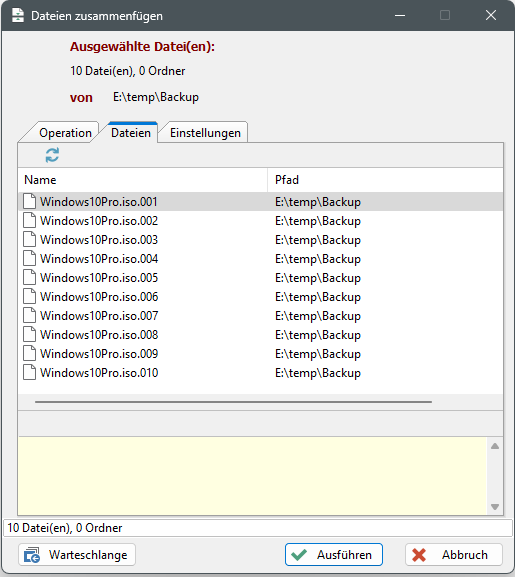Viewport: 515px width, 577px height.
Task: Select row Windows10Pro.iso.006
Action: (x=260, y=297)
